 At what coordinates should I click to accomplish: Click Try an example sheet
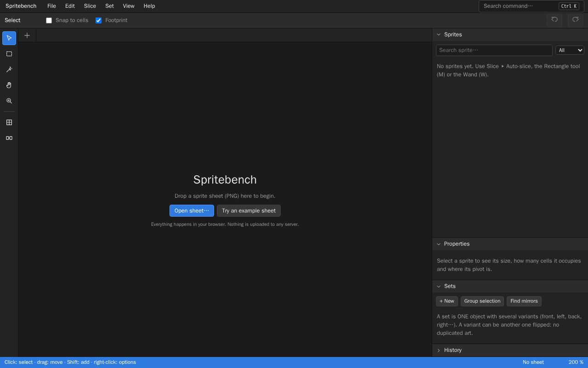(x=249, y=211)
